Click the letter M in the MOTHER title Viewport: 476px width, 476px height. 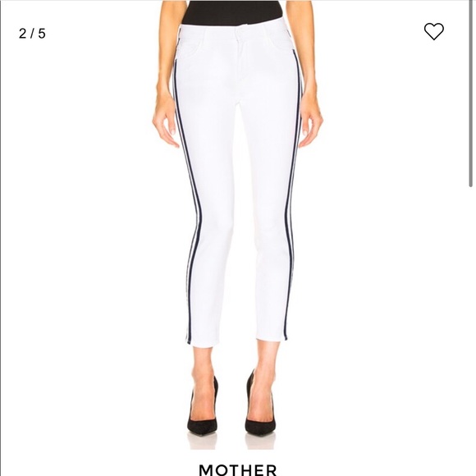click(x=206, y=469)
